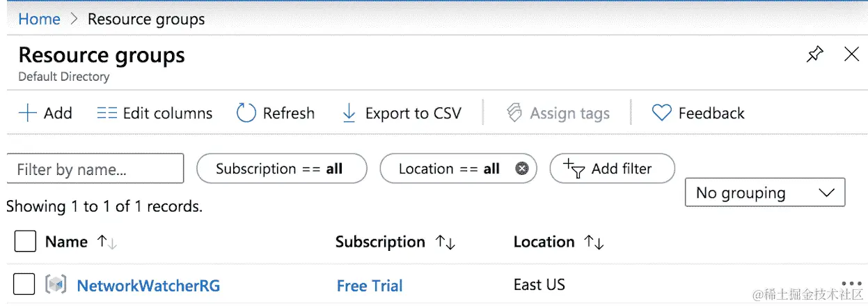Check the select-all checkbox in header
The width and height of the screenshot is (868, 306).
(25, 242)
